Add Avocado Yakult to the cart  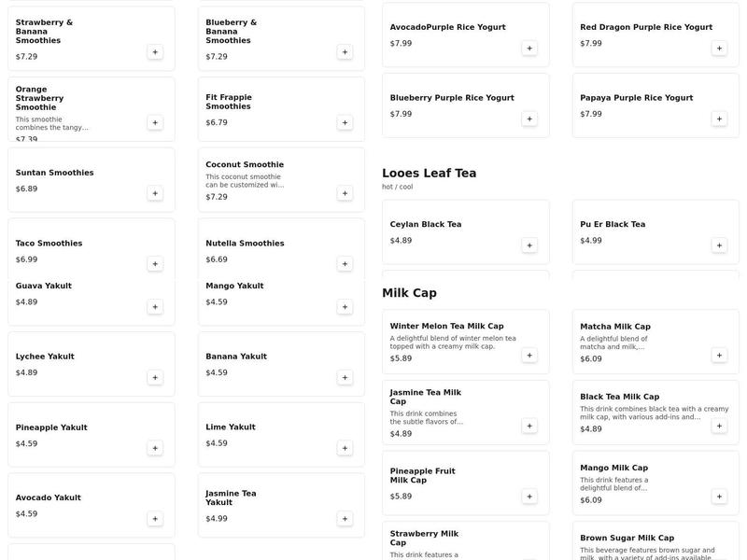click(155, 518)
